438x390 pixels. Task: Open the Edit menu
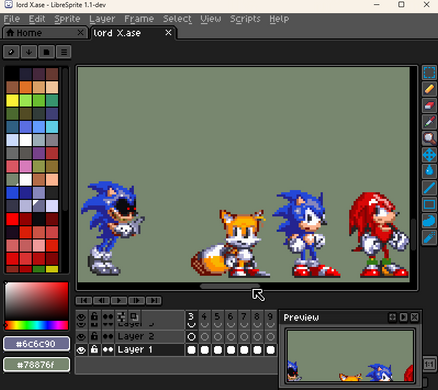coord(37,19)
